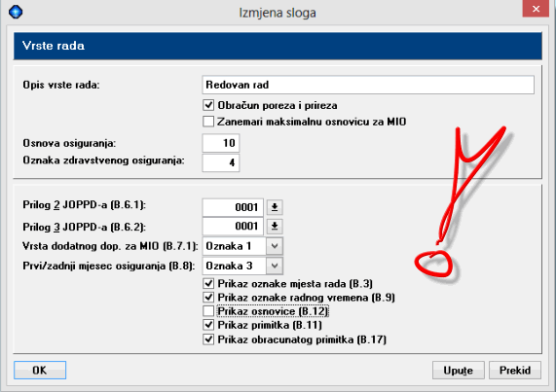Open lookup arrow for Prilog 2 JOPPD-a
The width and height of the screenshot is (556, 392).
pos(275,207)
